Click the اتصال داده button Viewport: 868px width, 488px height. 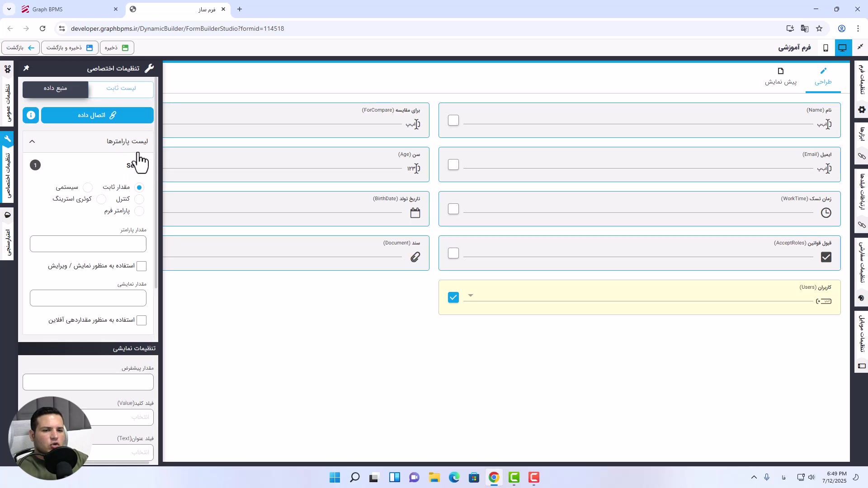pos(97,115)
